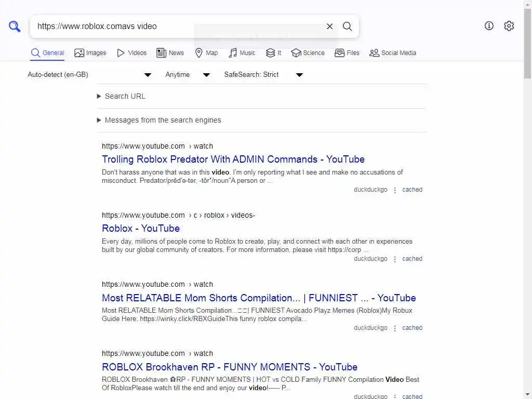Open the SafeSearch: Strict dropdown
The image size is (532, 399).
[263, 75]
